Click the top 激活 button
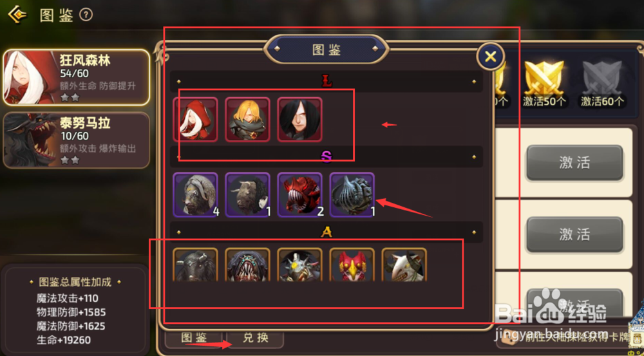This screenshot has width=644, height=356. coord(574,163)
